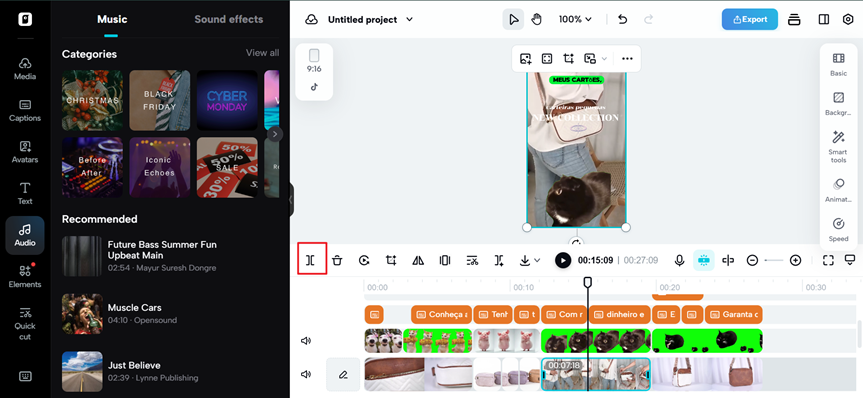Click the TikTok icon under 9:16

point(314,86)
